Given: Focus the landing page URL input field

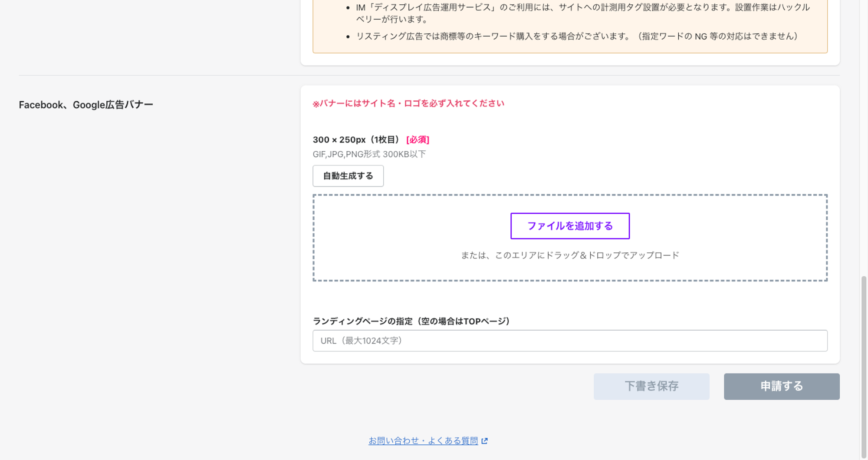Looking at the screenshot, I should 570,341.
